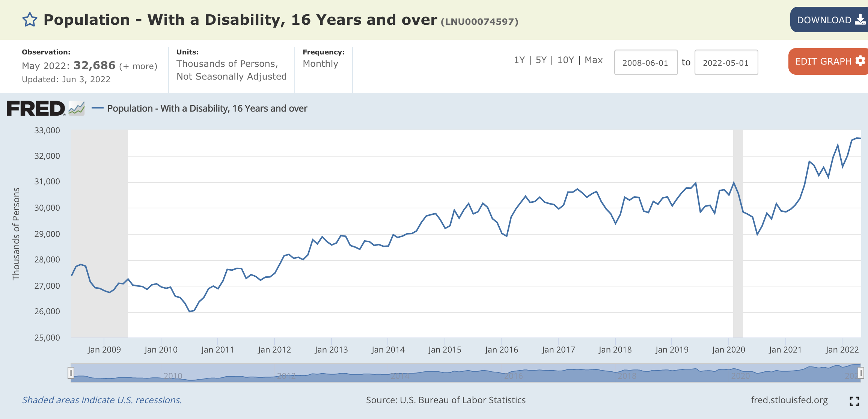Viewport: 868px width, 419px height.
Task: Click the favorite star icon beside title
Action: point(30,20)
